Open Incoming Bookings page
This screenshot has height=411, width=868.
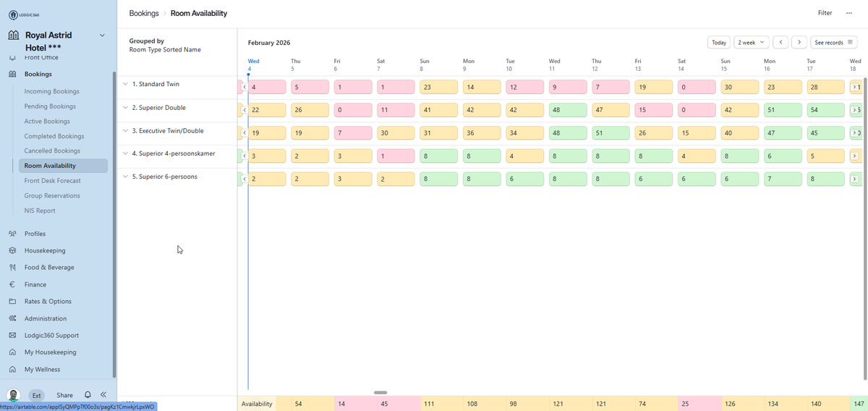click(x=52, y=91)
